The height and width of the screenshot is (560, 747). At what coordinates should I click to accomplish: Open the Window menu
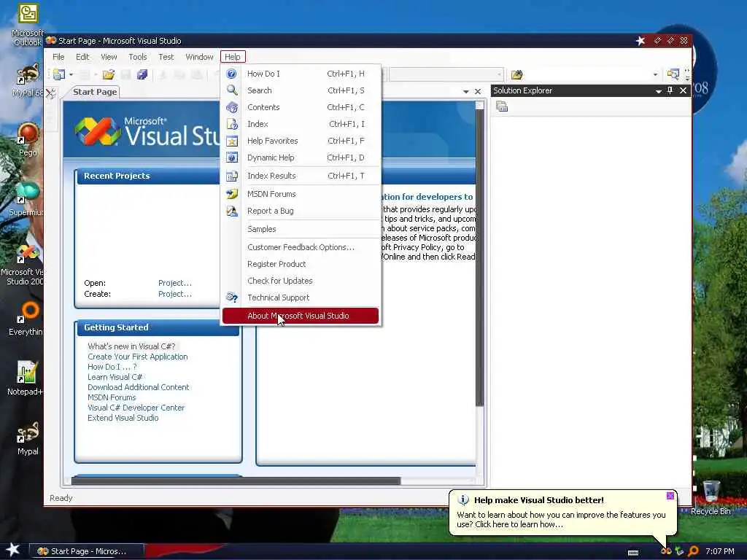(199, 57)
